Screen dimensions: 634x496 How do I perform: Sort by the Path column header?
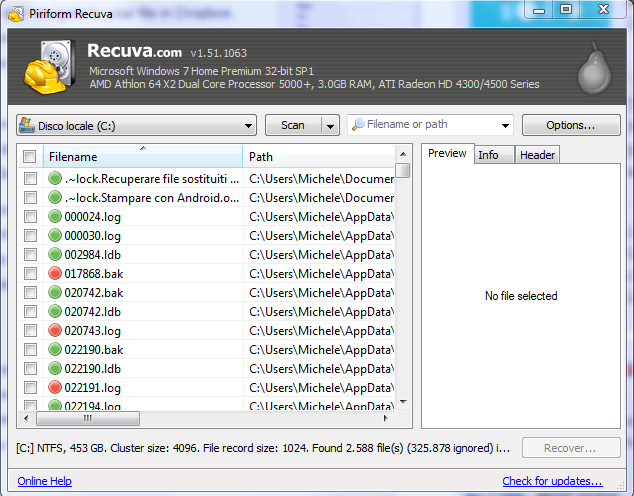[319, 156]
